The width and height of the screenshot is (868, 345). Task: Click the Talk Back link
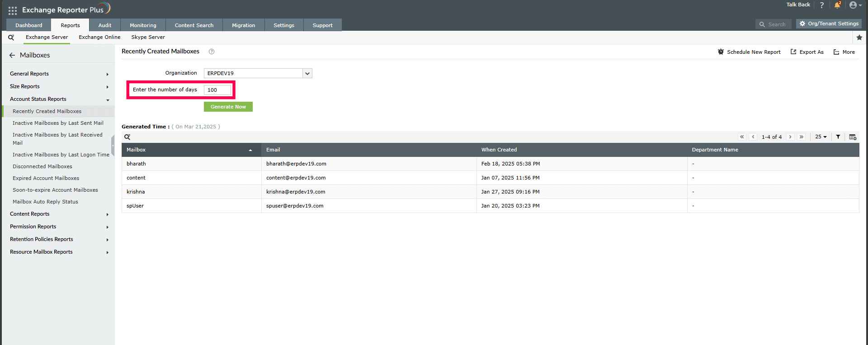click(x=798, y=5)
